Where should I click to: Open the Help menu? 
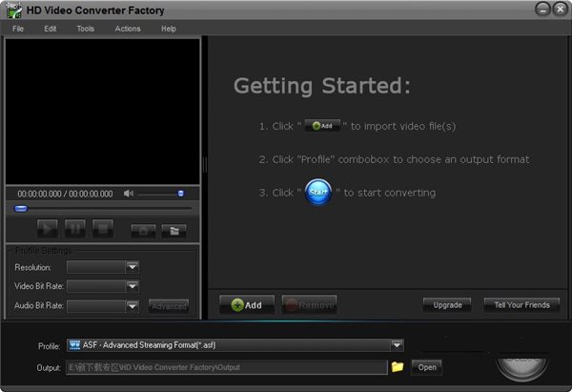coord(169,29)
